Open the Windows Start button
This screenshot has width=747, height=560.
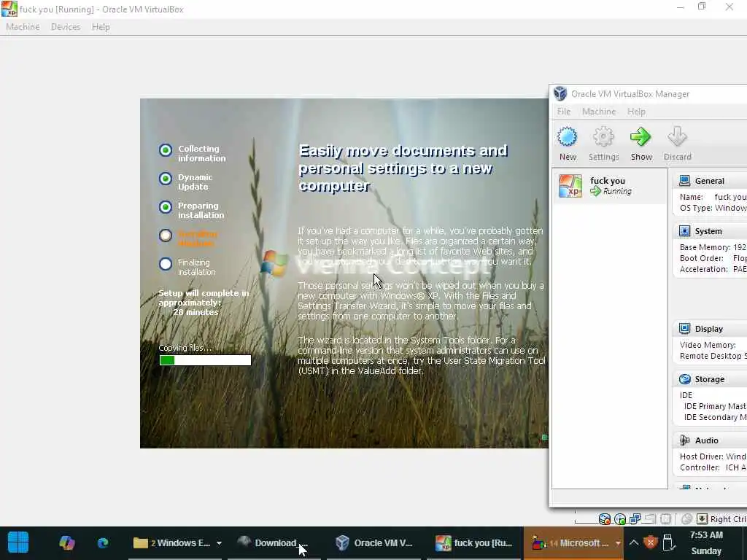point(18,542)
